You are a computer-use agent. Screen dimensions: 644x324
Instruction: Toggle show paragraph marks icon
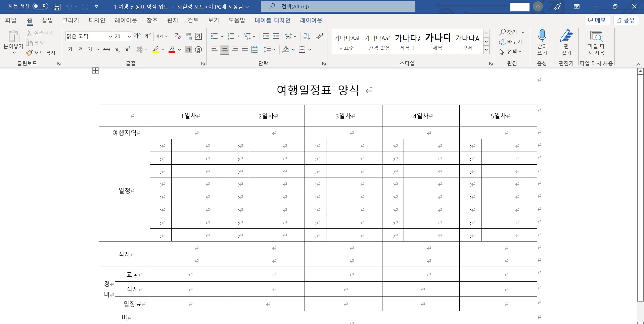coord(320,36)
